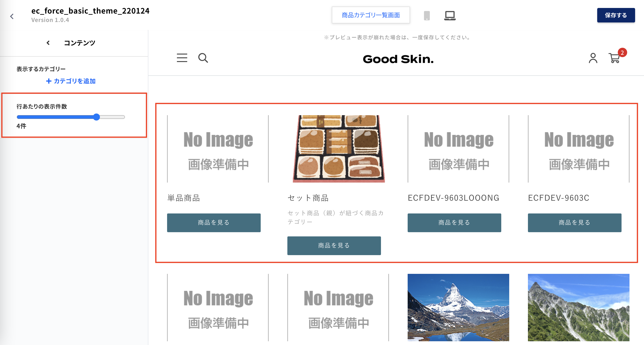Click the plus icon to add category
This screenshot has width=644, height=345.
[x=49, y=81]
